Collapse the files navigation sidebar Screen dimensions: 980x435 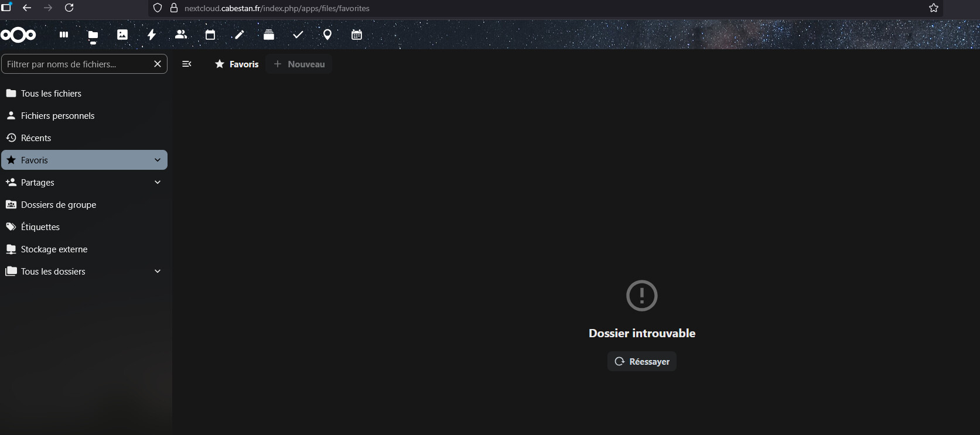187,64
